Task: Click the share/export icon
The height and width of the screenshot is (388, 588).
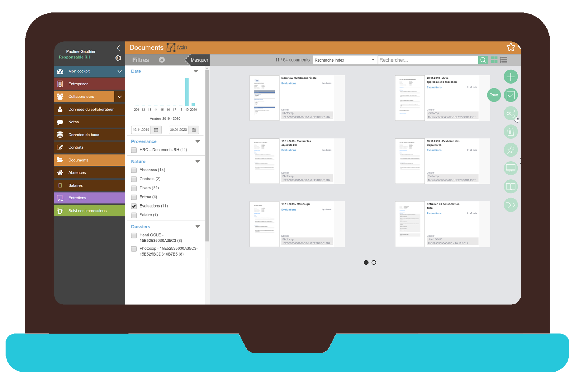Action: (x=510, y=114)
